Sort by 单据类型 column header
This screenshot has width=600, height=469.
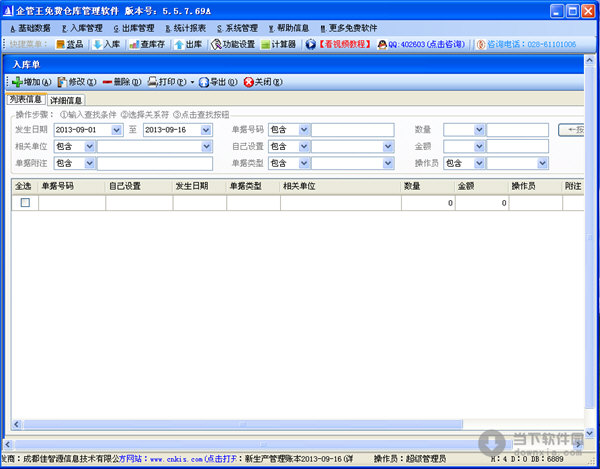pyautogui.click(x=253, y=186)
